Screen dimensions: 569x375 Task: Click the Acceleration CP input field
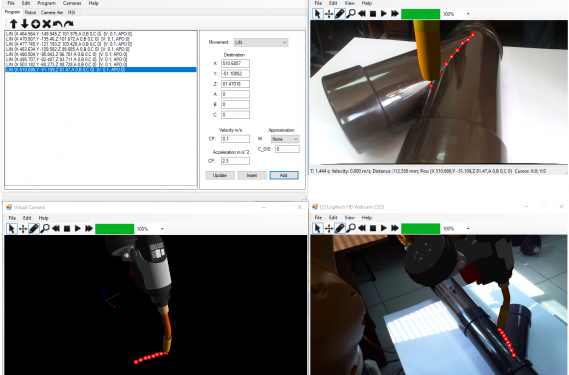tap(235, 161)
